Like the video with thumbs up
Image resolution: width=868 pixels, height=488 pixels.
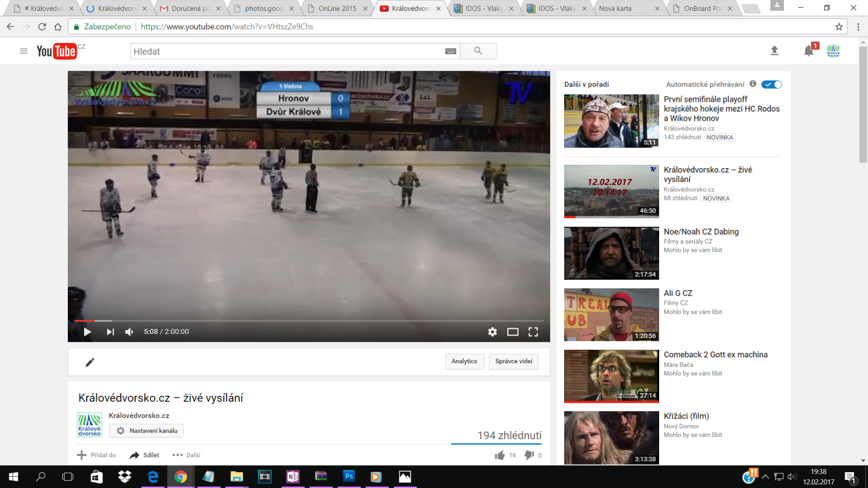500,455
